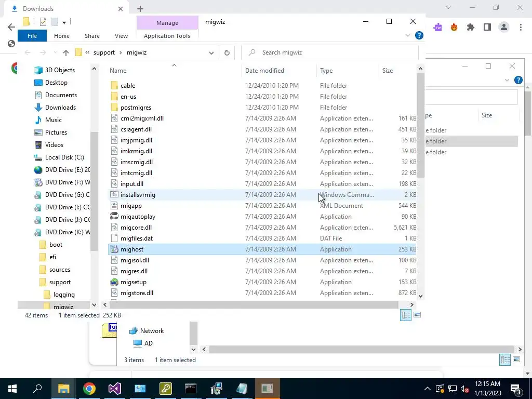Open Documents in navigation pane
Viewport: 532px width, 399px height.
point(61,95)
